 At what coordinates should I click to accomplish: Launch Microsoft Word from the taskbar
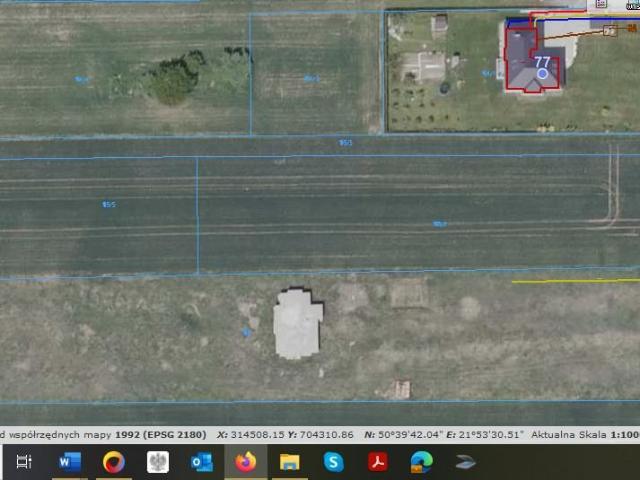tap(69, 462)
